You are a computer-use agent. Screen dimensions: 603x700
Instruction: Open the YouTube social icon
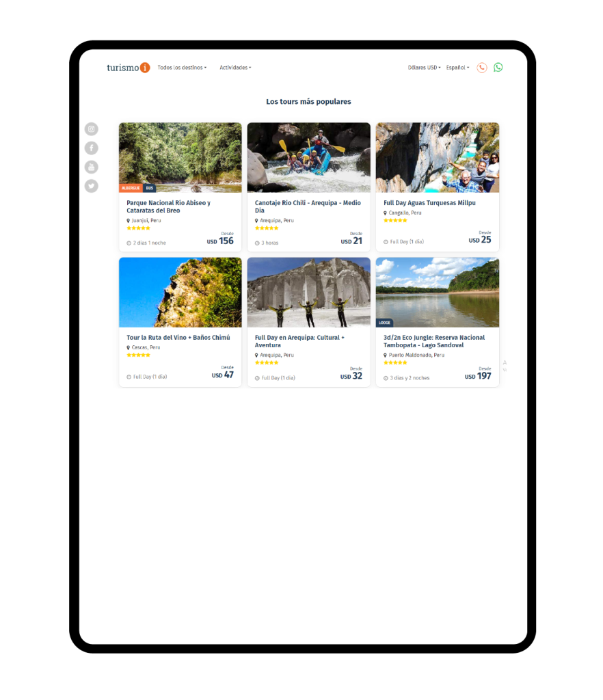point(91,167)
